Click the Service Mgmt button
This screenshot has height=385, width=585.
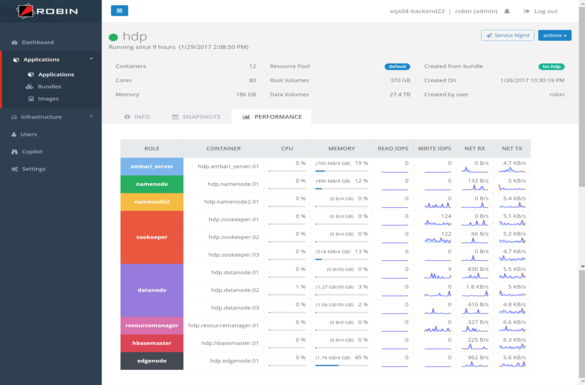coord(507,35)
